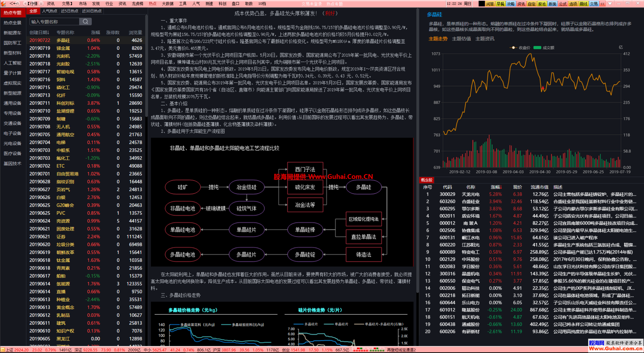Sort by the 创建日期 column header
This screenshot has width=644, height=353.
tap(39, 32)
